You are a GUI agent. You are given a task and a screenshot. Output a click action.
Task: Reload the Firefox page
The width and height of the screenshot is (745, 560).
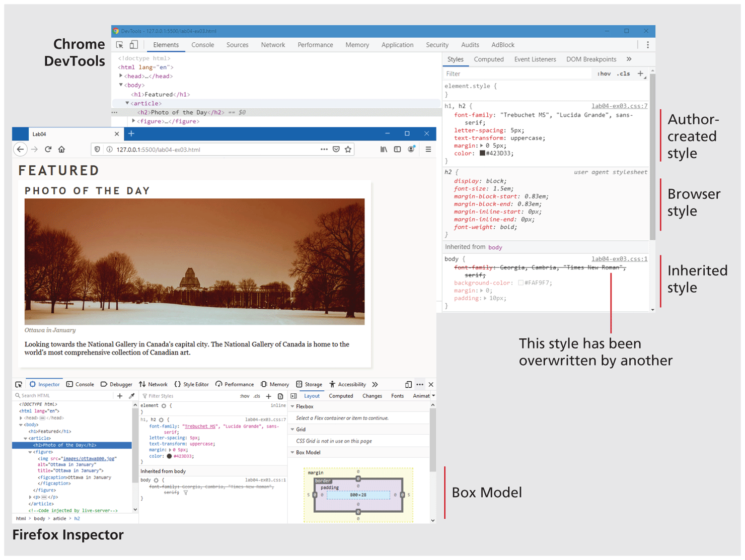(48, 150)
